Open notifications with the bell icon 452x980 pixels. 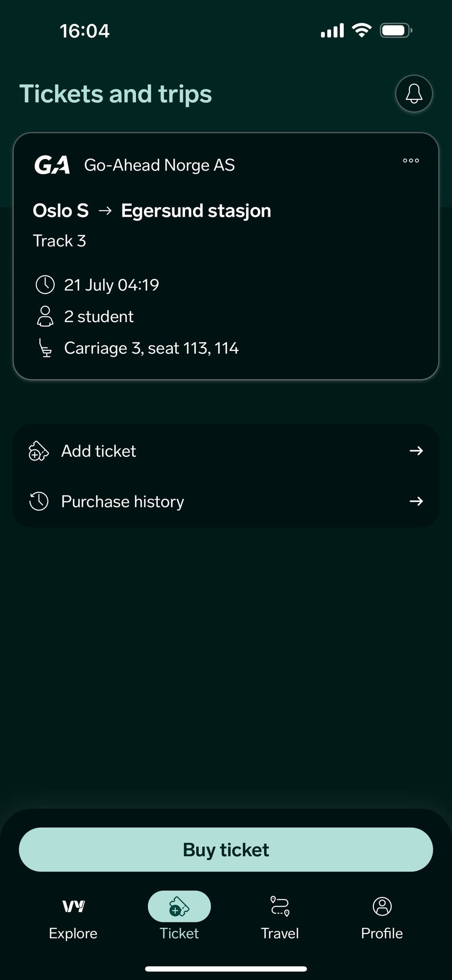(414, 94)
